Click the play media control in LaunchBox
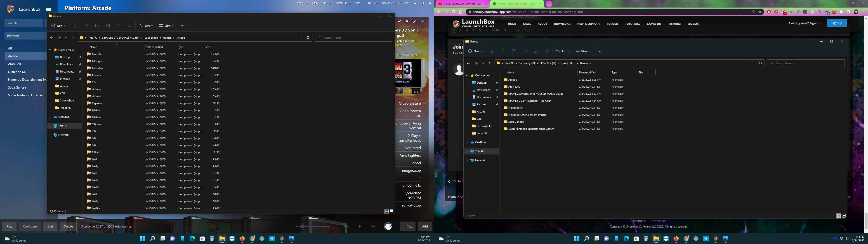Image resolution: width=868 pixels, height=244 pixels. click(x=360, y=226)
